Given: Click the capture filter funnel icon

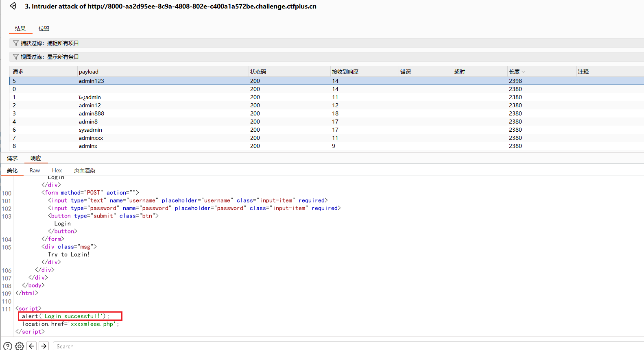Looking at the screenshot, I should (15, 43).
